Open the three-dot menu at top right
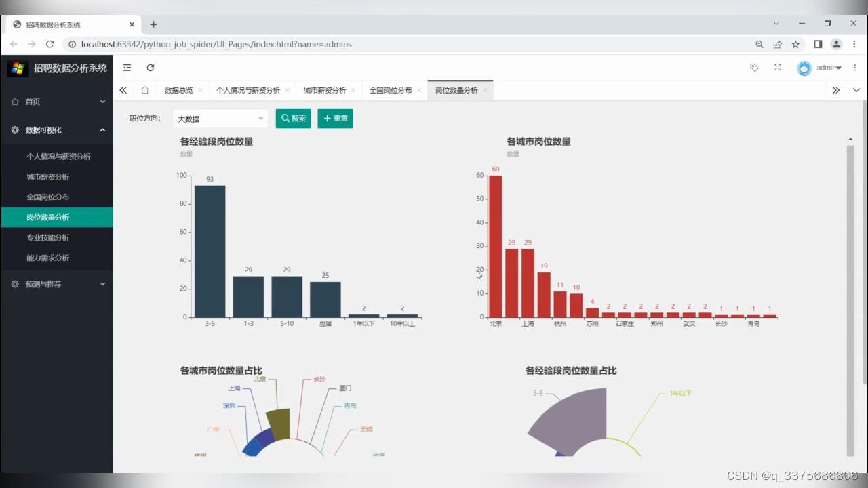The image size is (868, 488). point(856,68)
